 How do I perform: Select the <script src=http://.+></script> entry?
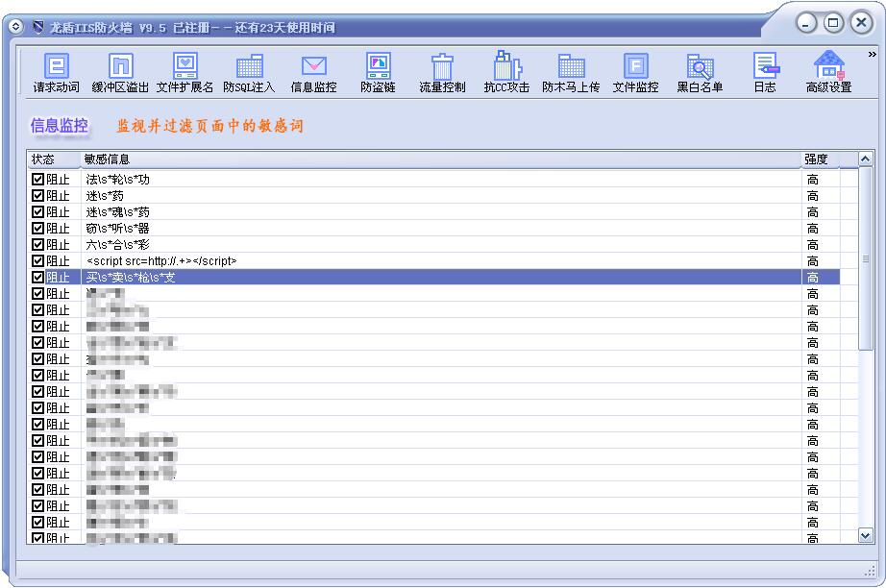[161, 261]
